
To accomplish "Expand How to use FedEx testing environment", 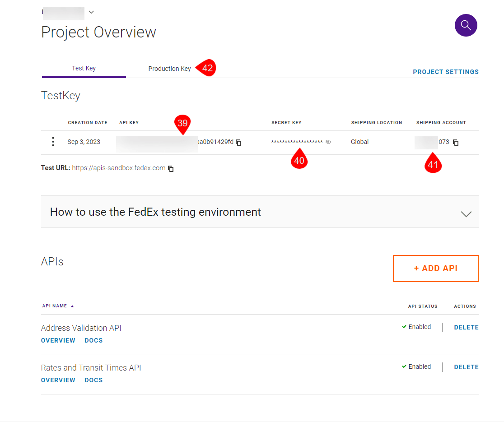I will [466, 213].
